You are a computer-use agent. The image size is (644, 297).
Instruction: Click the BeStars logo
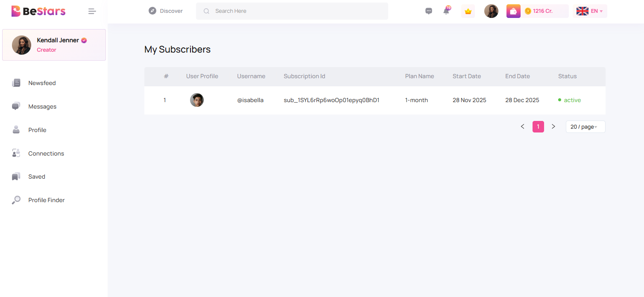38,11
